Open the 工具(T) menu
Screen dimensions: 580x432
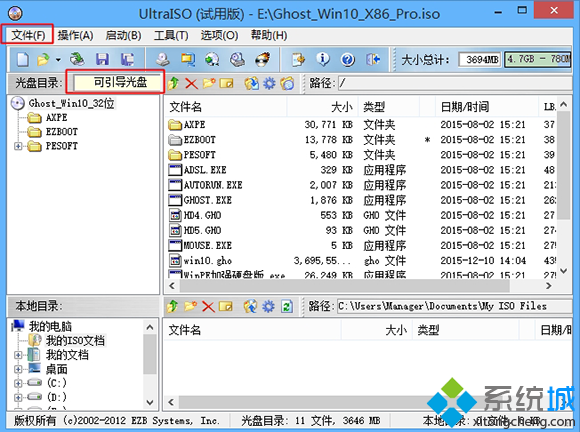tap(171, 36)
